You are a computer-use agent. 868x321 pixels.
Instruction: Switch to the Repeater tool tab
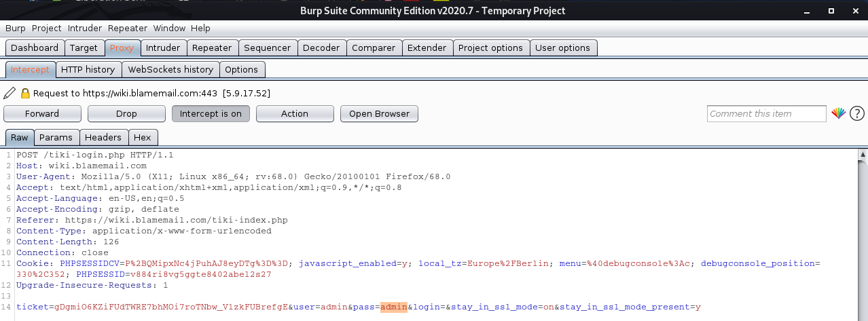coord(212,48)
